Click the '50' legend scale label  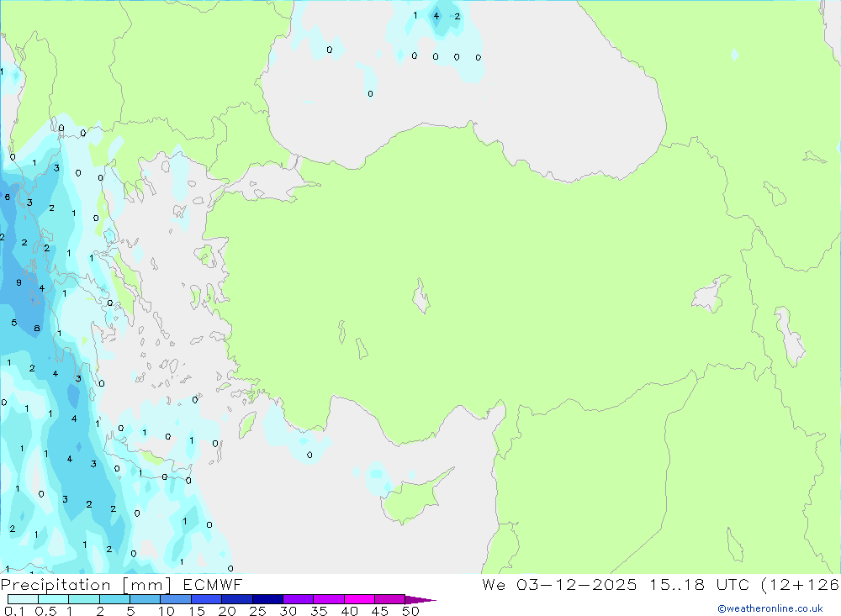(410, 611)
